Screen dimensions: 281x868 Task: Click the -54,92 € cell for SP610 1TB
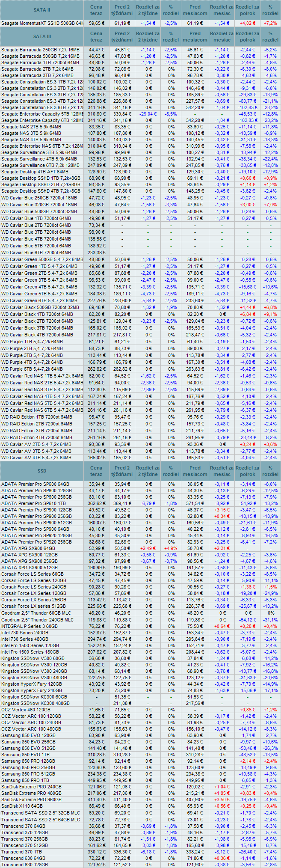click(248, 503)
